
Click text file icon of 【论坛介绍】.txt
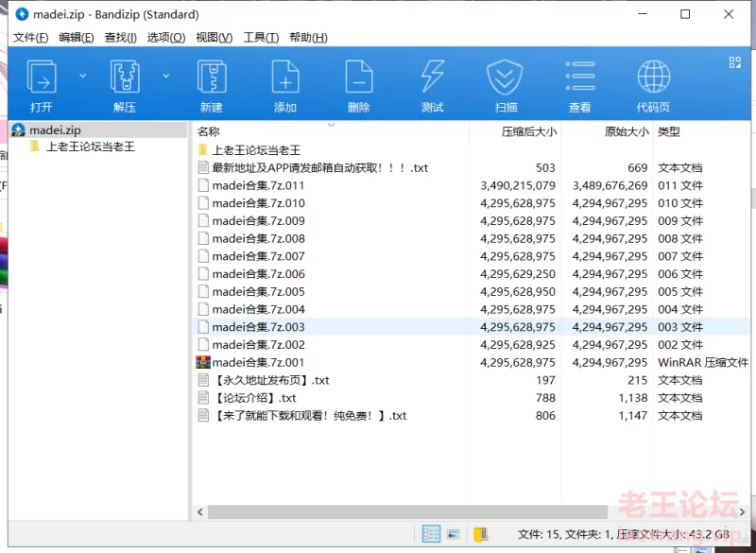[203, 398]
